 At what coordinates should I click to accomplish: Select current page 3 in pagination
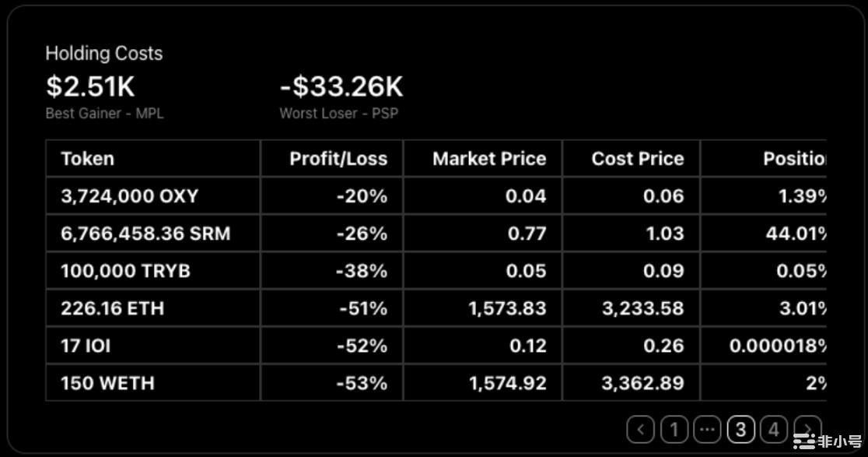(740, 429)
